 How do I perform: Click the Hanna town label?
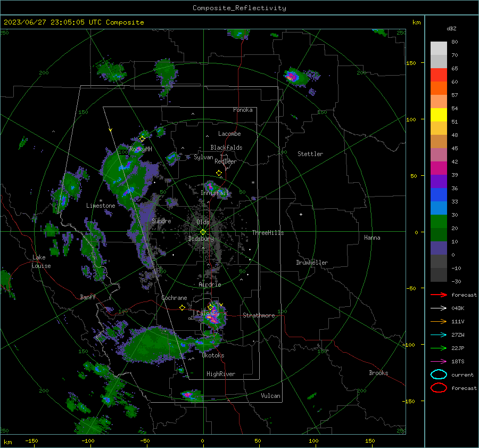pos(372,238)
